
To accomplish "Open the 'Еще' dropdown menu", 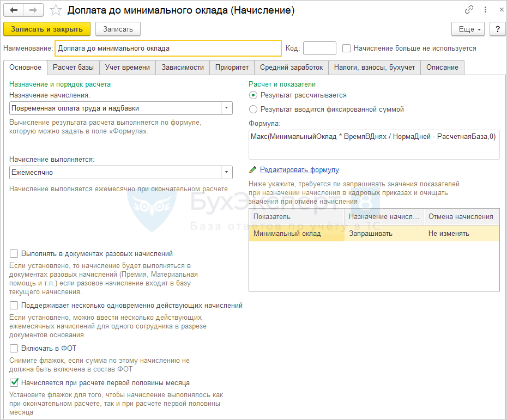I will click(468, 29).
